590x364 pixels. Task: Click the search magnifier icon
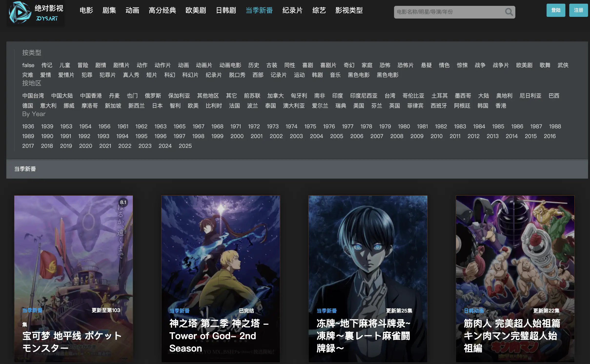[x=509, y=12]
